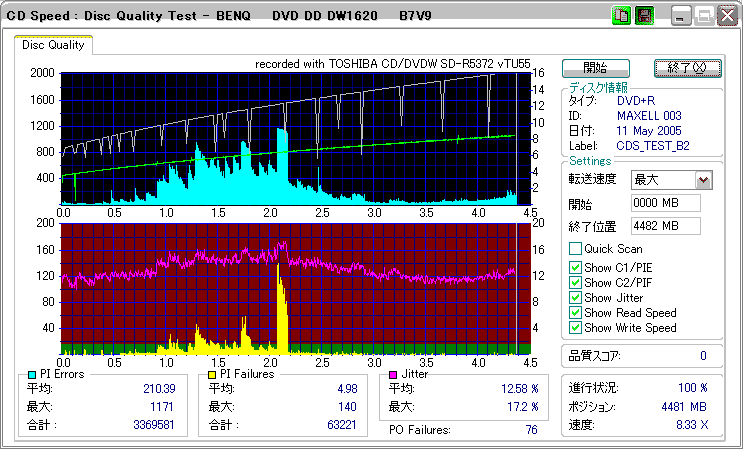This screenshot has width=743, height=449.
Task: Minimize the CD Speed window
Action: click(x=681, y=16)
